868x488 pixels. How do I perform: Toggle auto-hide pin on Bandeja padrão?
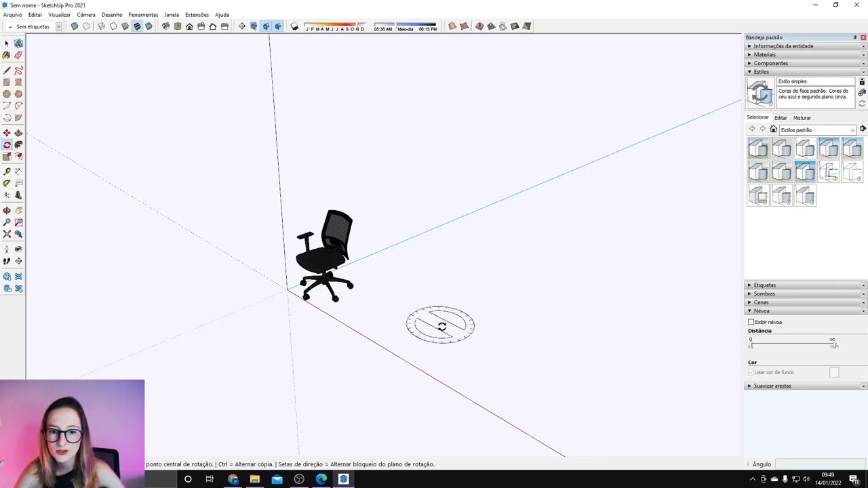[x=854, y=37]
